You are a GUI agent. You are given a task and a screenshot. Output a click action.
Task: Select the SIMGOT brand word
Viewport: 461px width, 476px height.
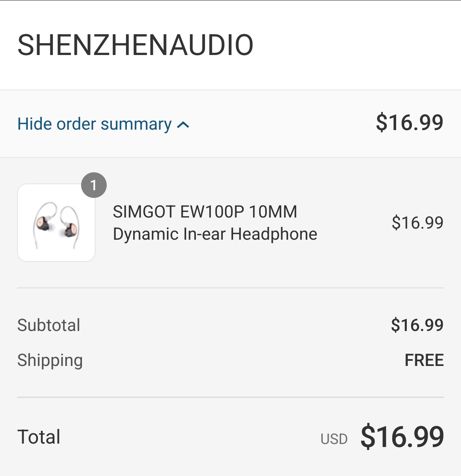(144, 212)
